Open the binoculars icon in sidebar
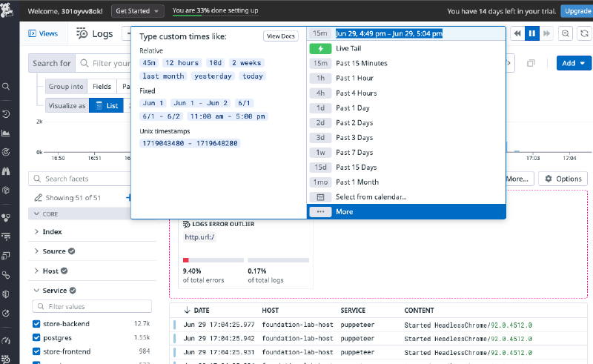Image resolution: width=593 pixels, height=364 pixels. [7, 171]
